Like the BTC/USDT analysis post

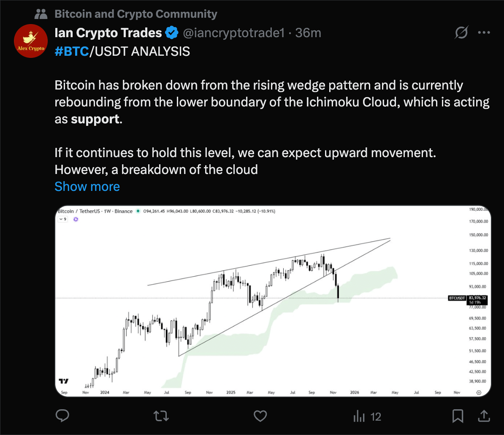(260, 416)
